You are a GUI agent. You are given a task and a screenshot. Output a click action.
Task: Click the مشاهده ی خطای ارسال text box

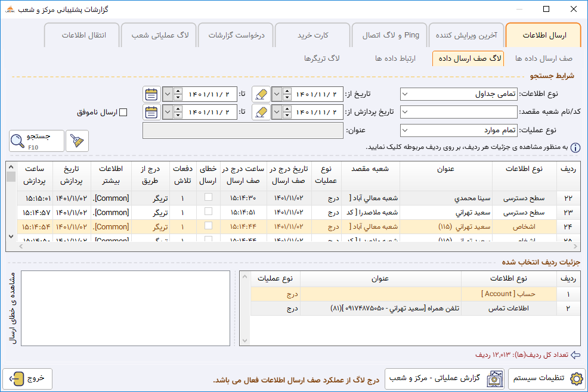(x=125, y=308)
